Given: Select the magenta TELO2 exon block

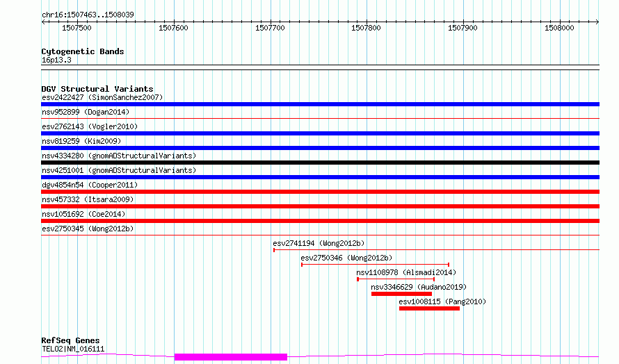Looking at the screenshot, I should pos(231,357).
